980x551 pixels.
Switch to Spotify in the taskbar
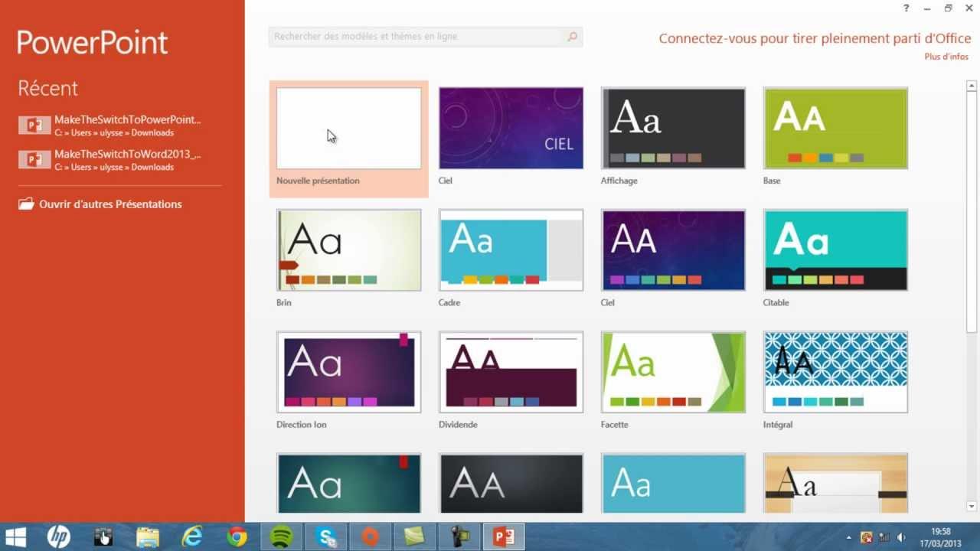282,536
